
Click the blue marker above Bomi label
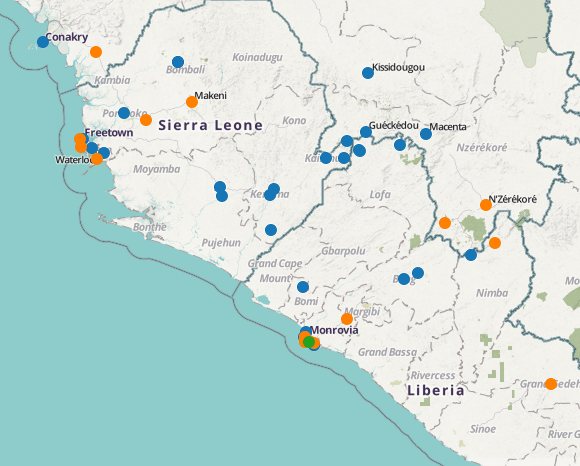point(303,287)
